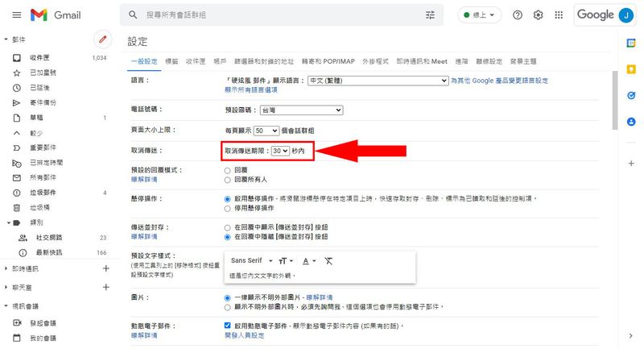Click the search magnifier icon
644x349 pixels.
[x=133, y=15]
